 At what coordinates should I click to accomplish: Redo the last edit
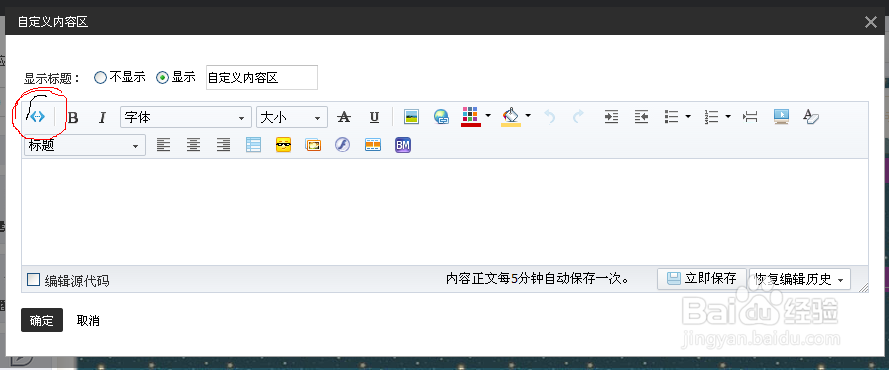coord(578,117)
